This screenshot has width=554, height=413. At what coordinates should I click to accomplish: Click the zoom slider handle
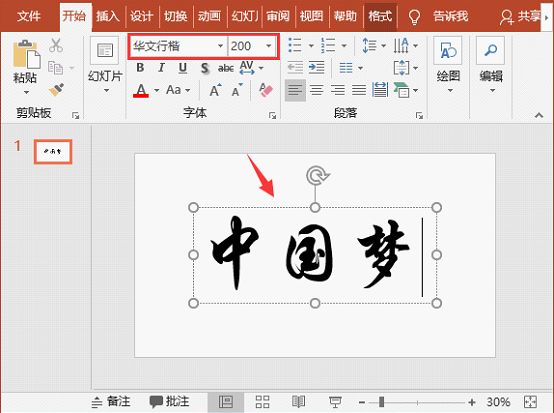(381, 402)
